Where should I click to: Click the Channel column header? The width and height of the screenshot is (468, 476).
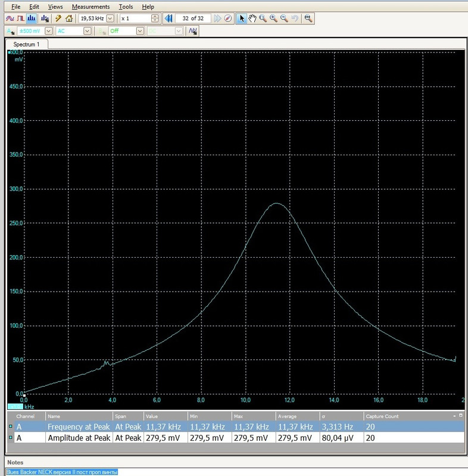(26, 416)
